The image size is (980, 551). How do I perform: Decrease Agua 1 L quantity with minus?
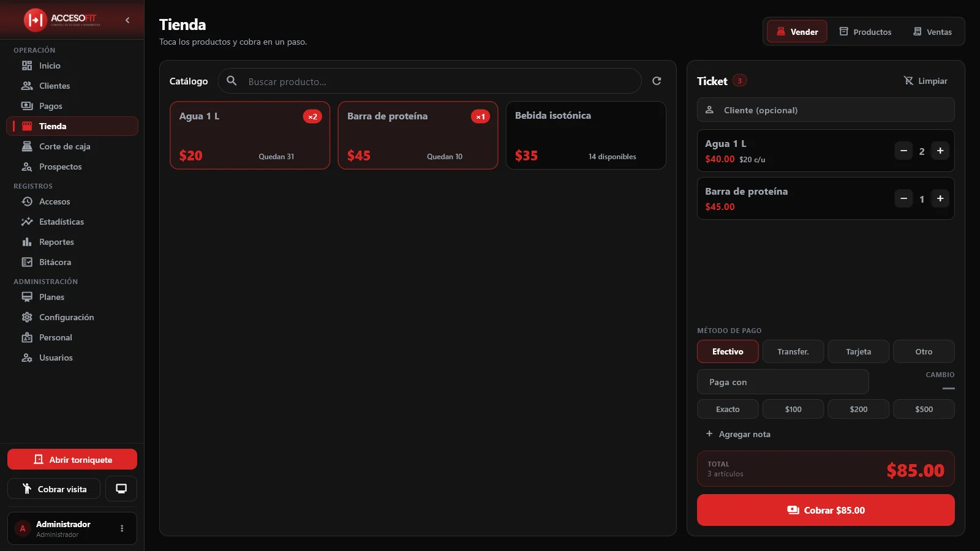click(x=903, y=151)
